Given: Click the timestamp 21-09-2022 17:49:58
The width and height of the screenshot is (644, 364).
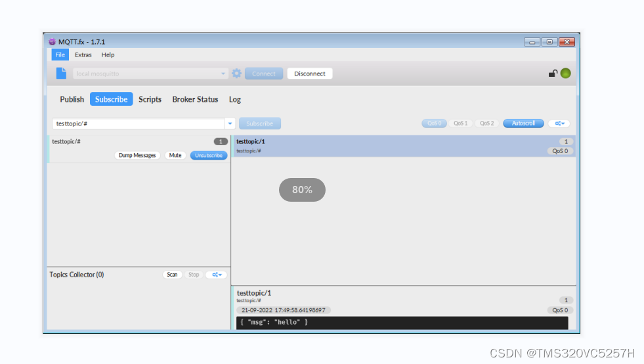Looking at the screenshot, I should click(x=284, y=310).
